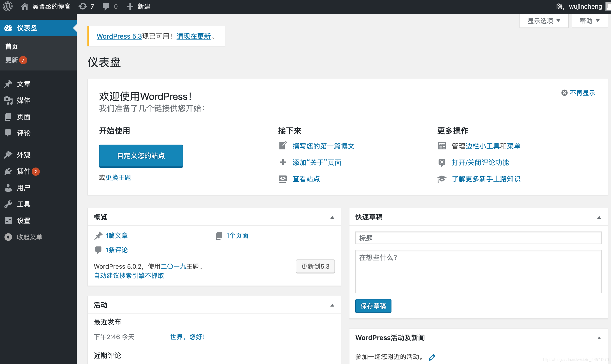Open the 首页 submenu item
This screenshot has width=611, height=364.
pyautogui.click(x=12, y=46)
